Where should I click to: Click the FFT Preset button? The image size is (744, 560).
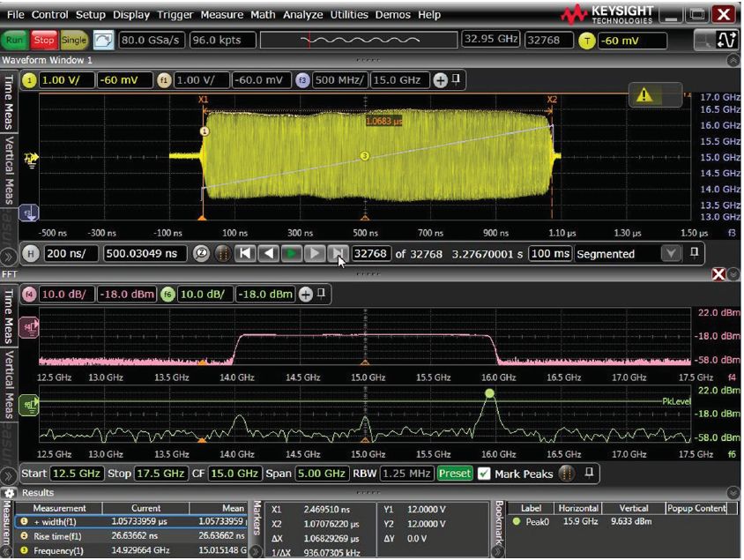point(455,474)
